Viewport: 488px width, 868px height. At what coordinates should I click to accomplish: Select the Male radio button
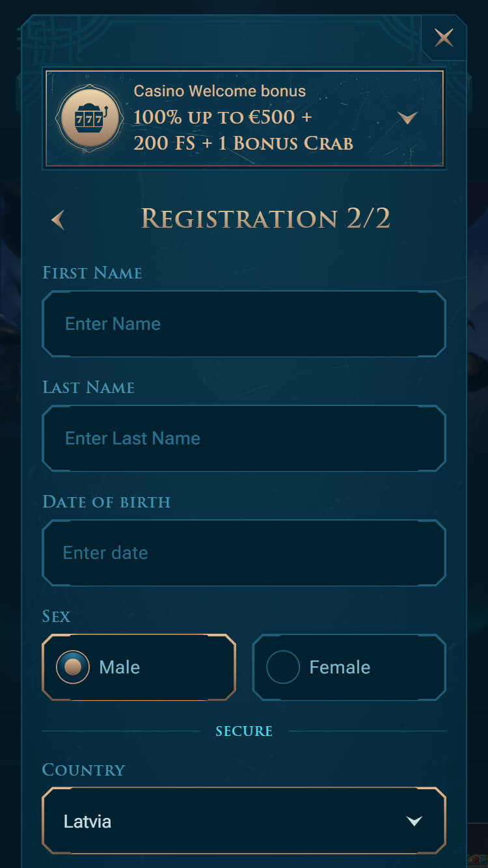[73, 668]
